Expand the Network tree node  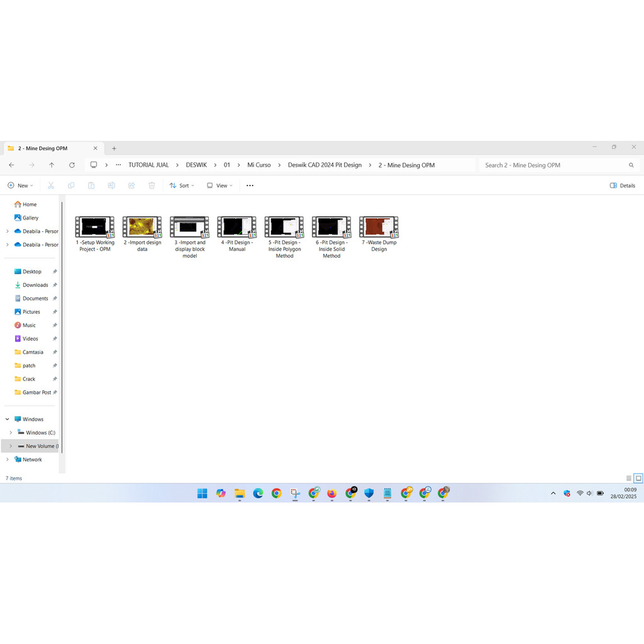click(x=8, y=460)
